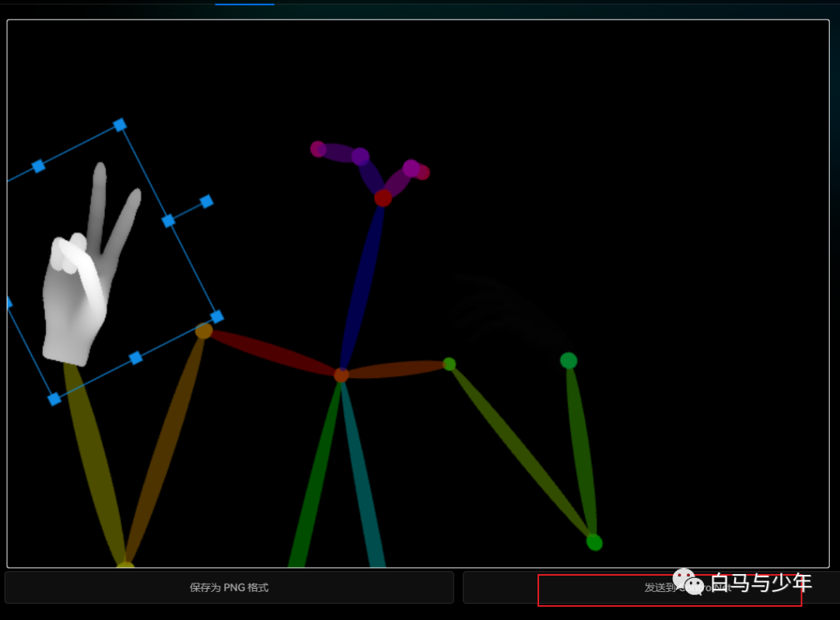Select the orange shoulder keypoint beside hand box
Viewport: 840px width, 620px height.
point(204,331)
